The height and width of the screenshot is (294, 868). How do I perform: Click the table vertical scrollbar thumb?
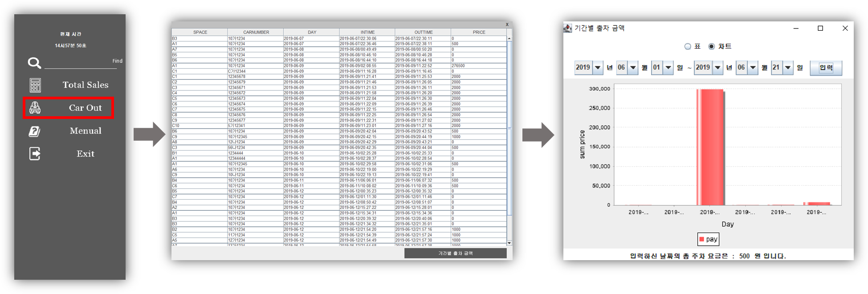click(x=509, y=128)
